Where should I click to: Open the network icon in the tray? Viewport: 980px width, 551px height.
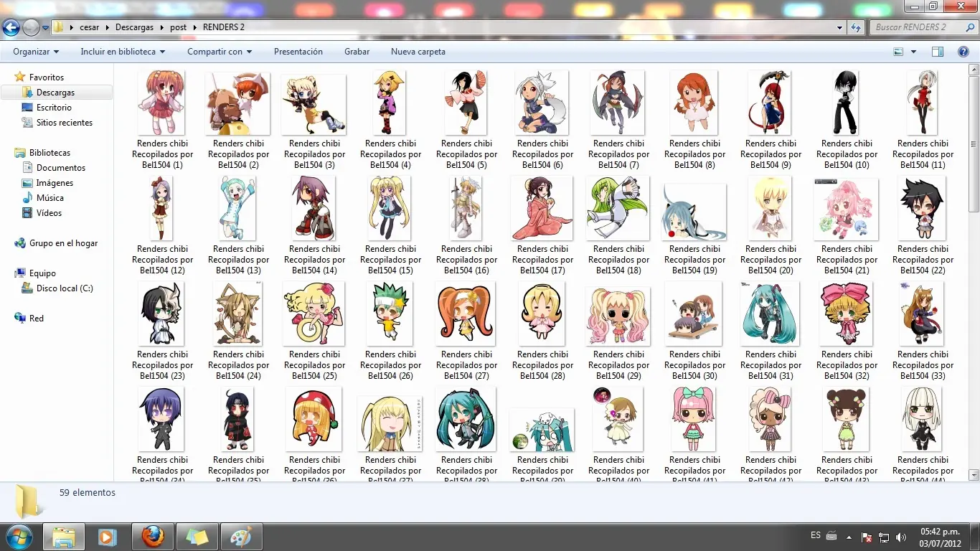(x=884, y=537)
